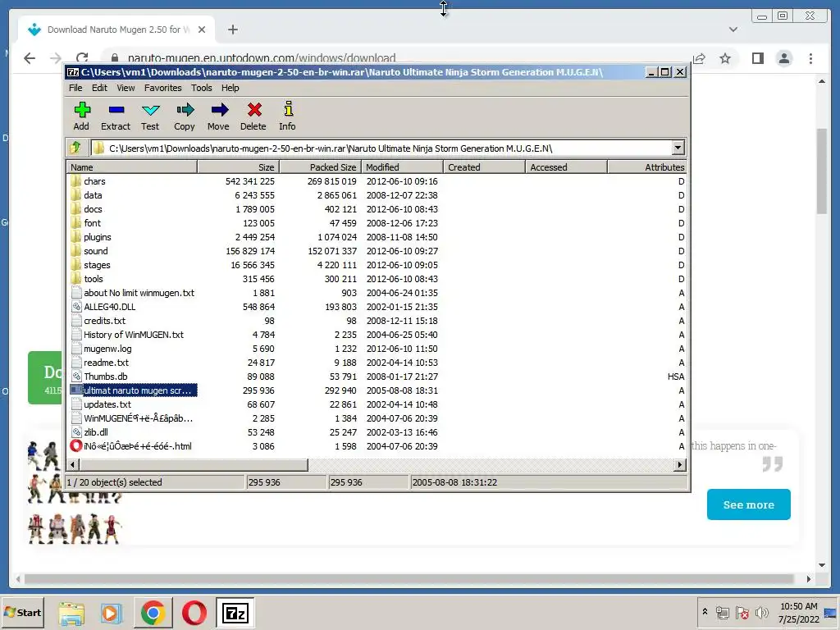Sort by Attributes column header
The height and width of the screenshot is (630, 840).
tap(646, 167)
